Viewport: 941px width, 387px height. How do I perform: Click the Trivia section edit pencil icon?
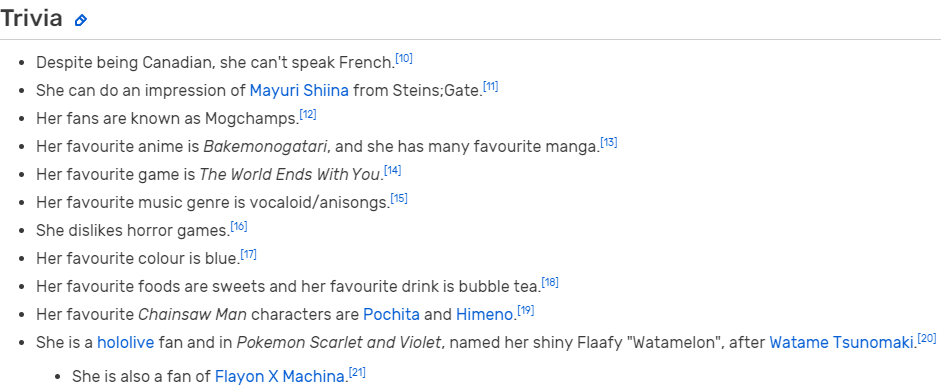(x=80, y=20)
